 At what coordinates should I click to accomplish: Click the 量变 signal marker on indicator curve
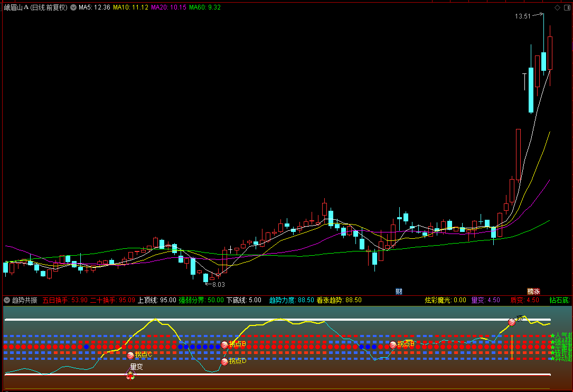[x=130, y=375]
